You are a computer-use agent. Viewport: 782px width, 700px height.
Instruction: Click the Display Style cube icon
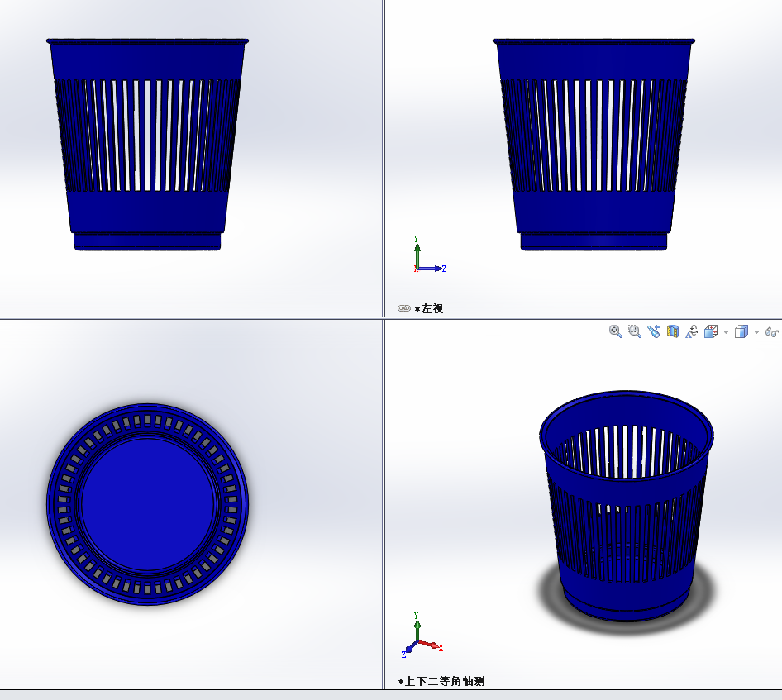pyautogui.click(x=741, y=331)
